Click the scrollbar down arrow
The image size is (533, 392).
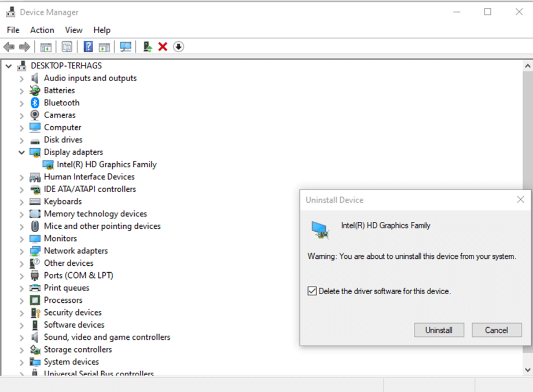tap(528, 370)
